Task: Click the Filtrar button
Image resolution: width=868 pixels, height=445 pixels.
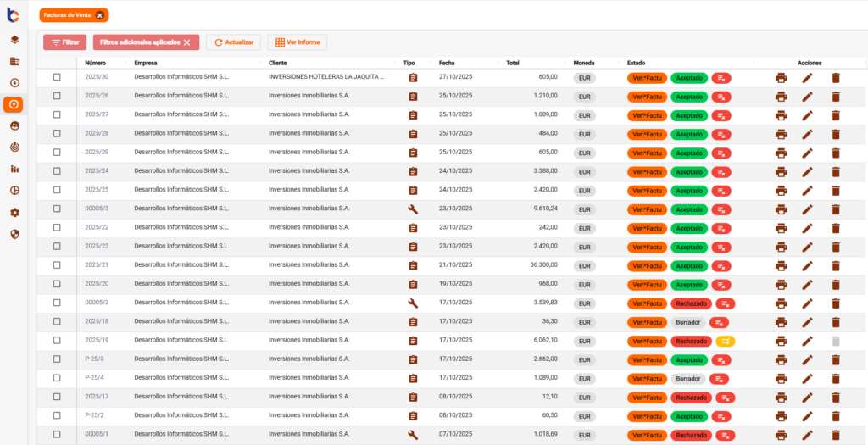Action: point(64,42)
